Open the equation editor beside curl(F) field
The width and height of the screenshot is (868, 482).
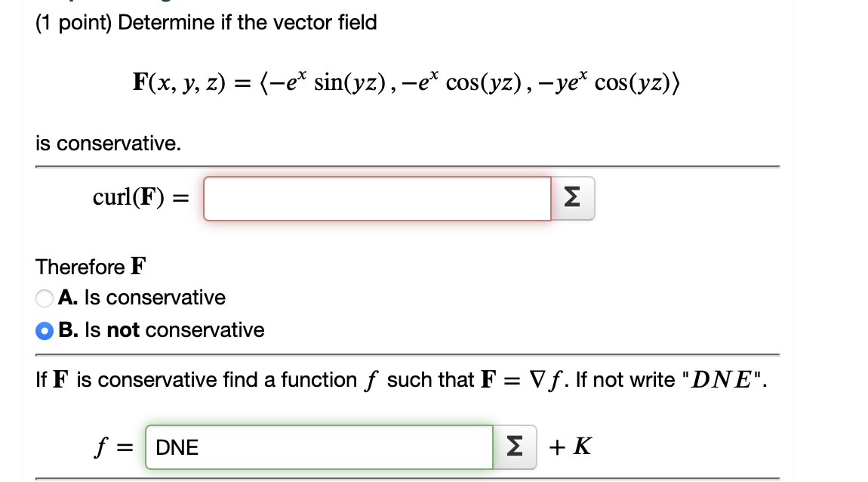pyautogui.click(x=572, y=198)
